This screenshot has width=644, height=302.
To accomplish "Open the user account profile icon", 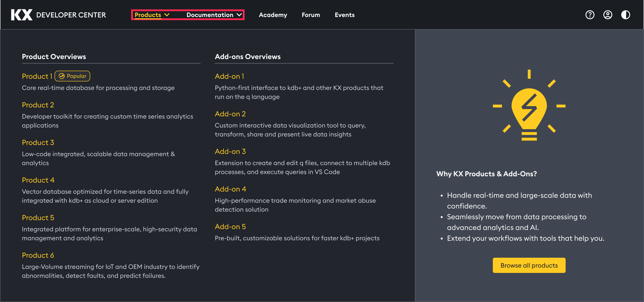I will (608, 15).
